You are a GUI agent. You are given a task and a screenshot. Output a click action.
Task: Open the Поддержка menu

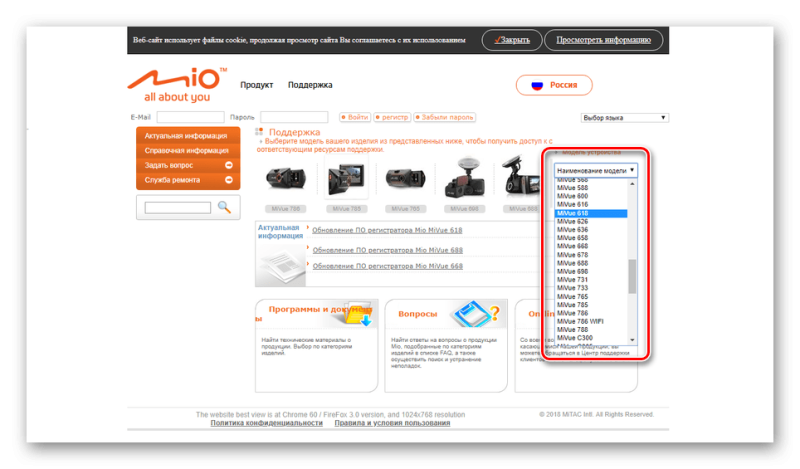[310, 85]
